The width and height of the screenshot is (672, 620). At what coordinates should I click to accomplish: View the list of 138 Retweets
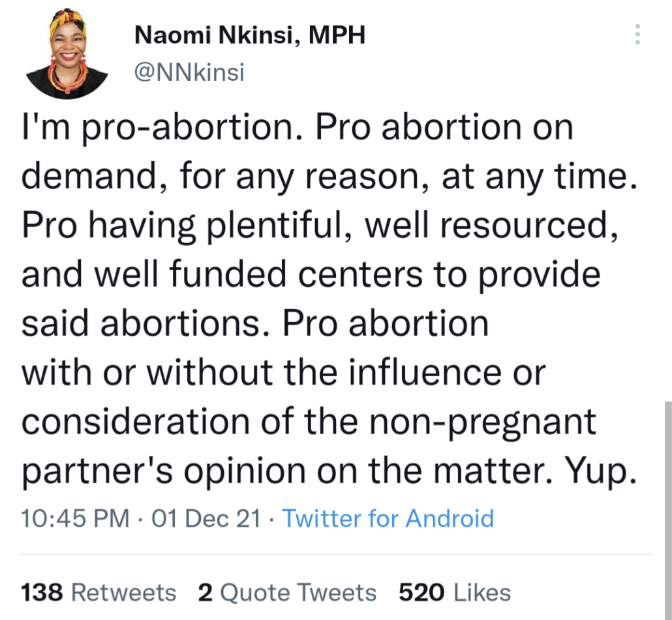tap(99, 593)
